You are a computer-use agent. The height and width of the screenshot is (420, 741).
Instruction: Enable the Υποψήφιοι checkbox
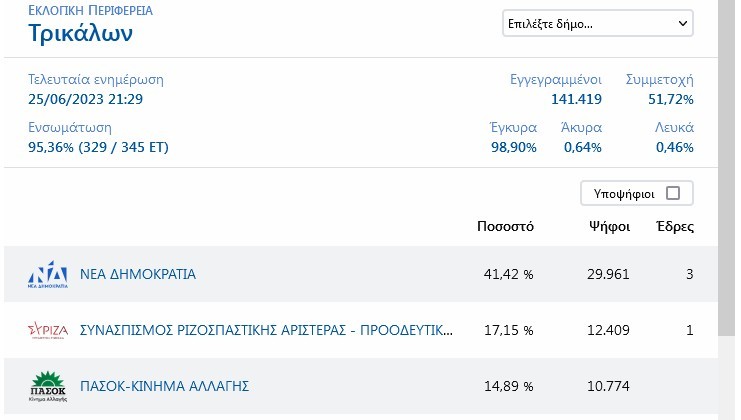pos(672,193)
